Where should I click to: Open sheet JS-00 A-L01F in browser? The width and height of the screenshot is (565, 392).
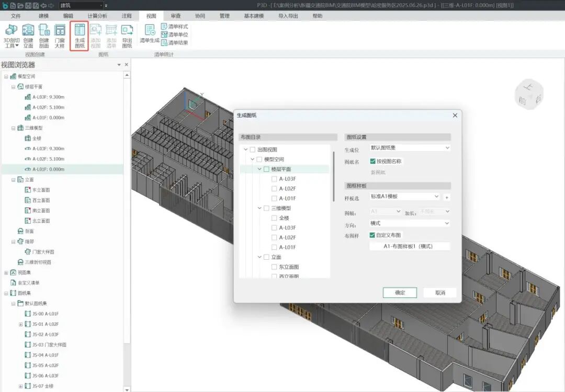[41, 314]
